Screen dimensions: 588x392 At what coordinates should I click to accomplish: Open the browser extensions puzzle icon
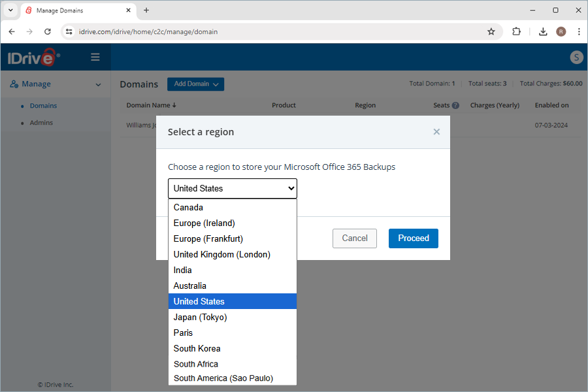516,31
